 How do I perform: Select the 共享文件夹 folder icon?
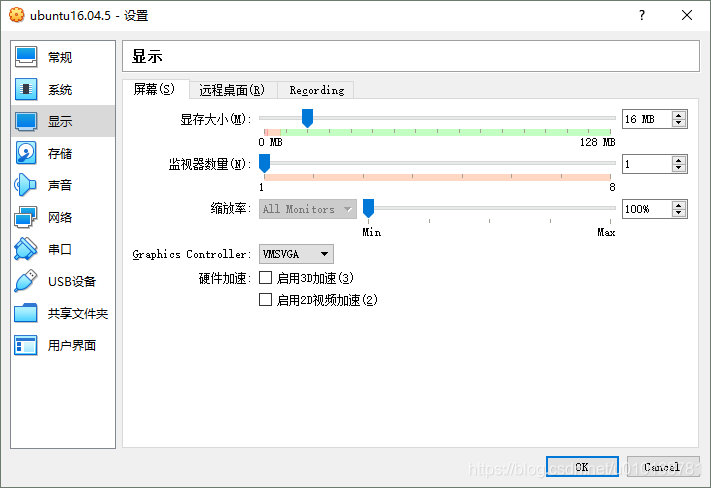pos(25,313)
